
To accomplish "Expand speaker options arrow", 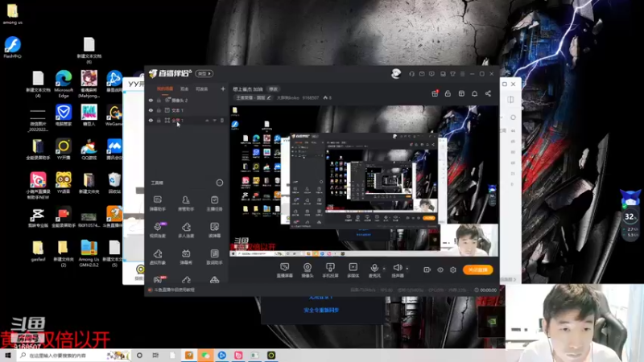I will pyautogui.click(x=407, y=269).
